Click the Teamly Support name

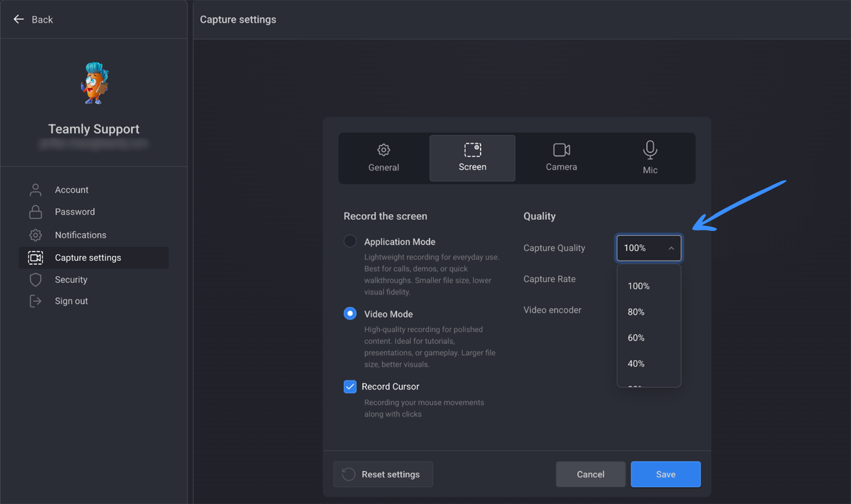pyautogui.click(x=94, y=129)
